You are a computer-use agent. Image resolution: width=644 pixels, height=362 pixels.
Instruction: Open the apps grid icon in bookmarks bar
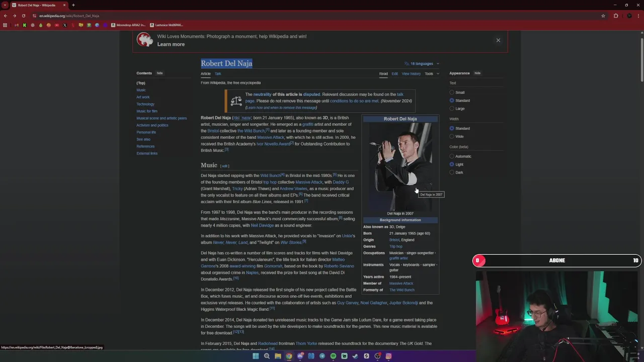pyautogui.click(x=5, y=25)
